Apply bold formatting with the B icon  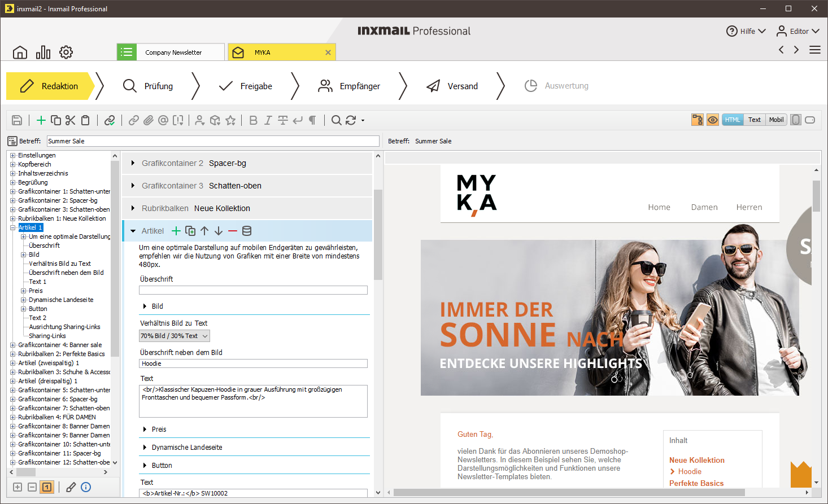pos(253,120)
